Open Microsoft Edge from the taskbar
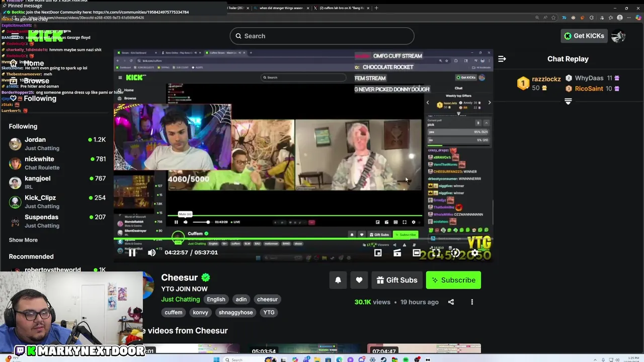The width and height of the screenshot is (644, 362). pos(339,359)
